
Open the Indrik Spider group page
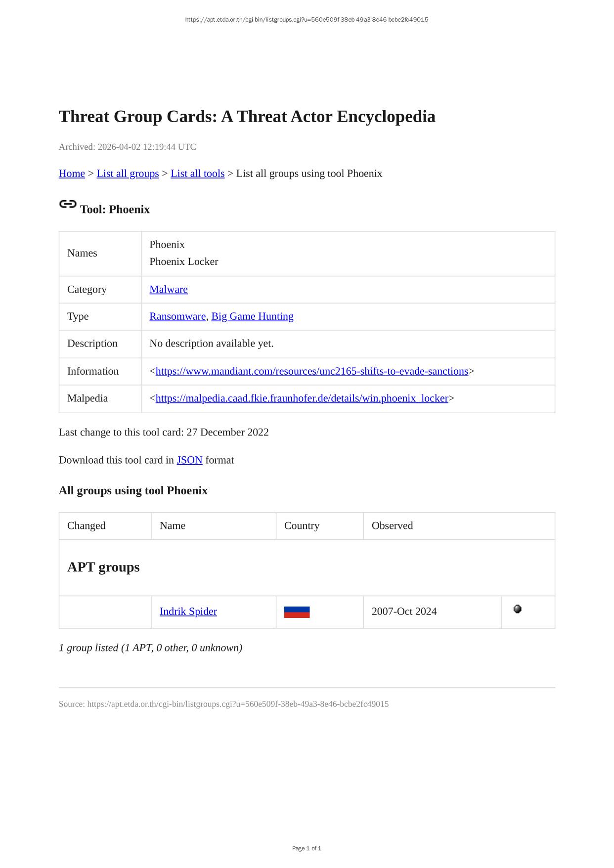[188, 611]
